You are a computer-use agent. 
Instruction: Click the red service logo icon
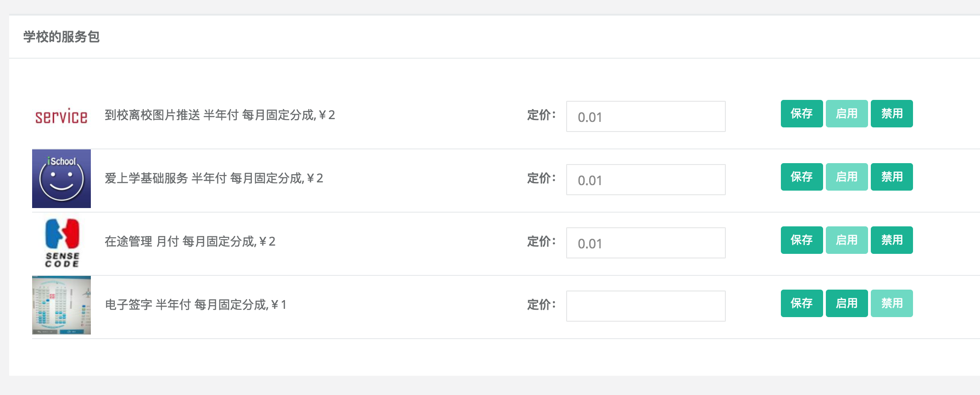click(61, 116)
